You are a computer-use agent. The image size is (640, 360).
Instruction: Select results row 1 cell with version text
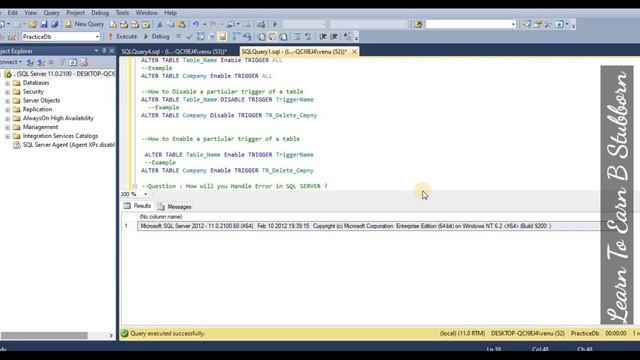(369, 226)
